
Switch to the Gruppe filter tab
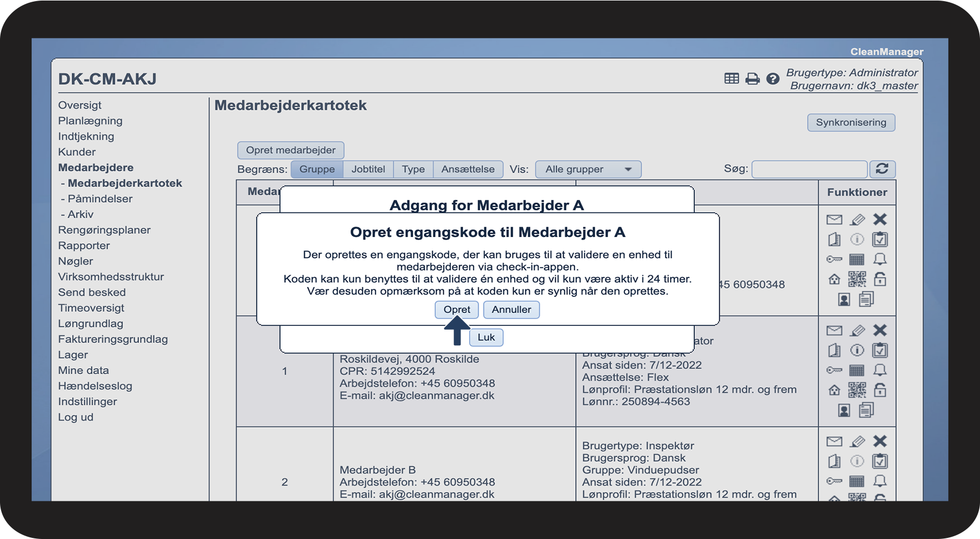[x=317, y=169]
